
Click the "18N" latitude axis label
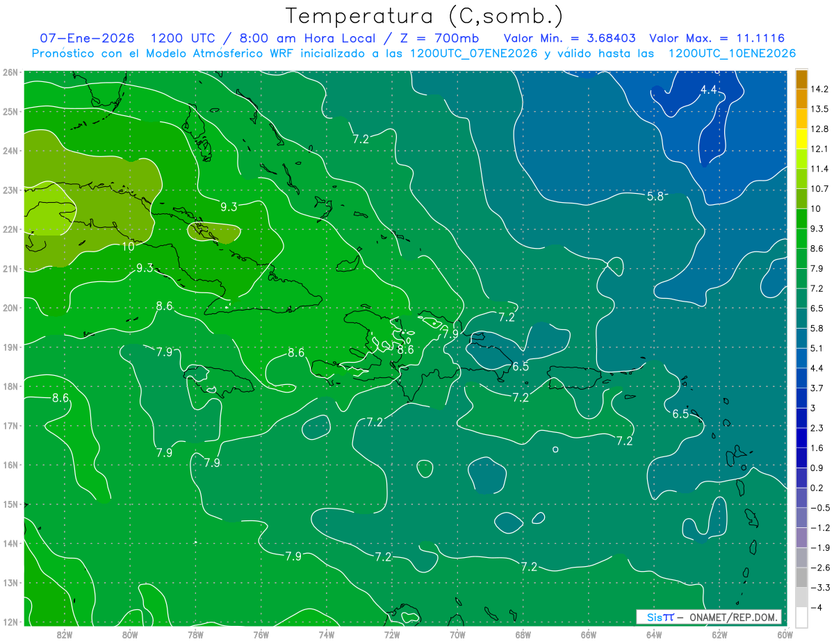10,386
